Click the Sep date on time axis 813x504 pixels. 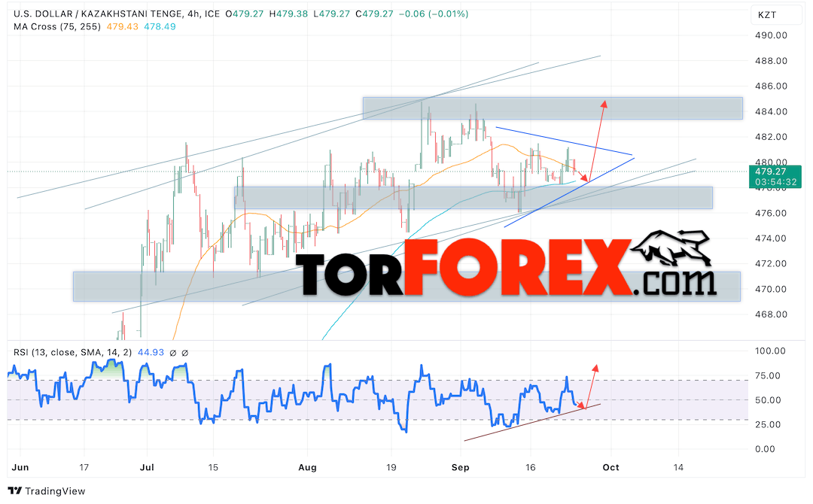click(x=461, y=467)
